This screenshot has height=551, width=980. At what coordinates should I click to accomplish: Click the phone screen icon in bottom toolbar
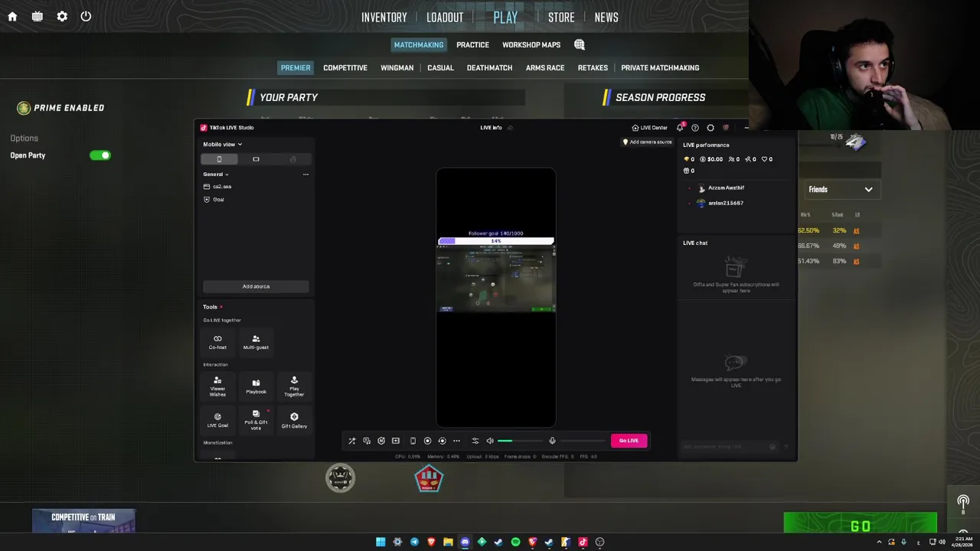click(413, 441)
